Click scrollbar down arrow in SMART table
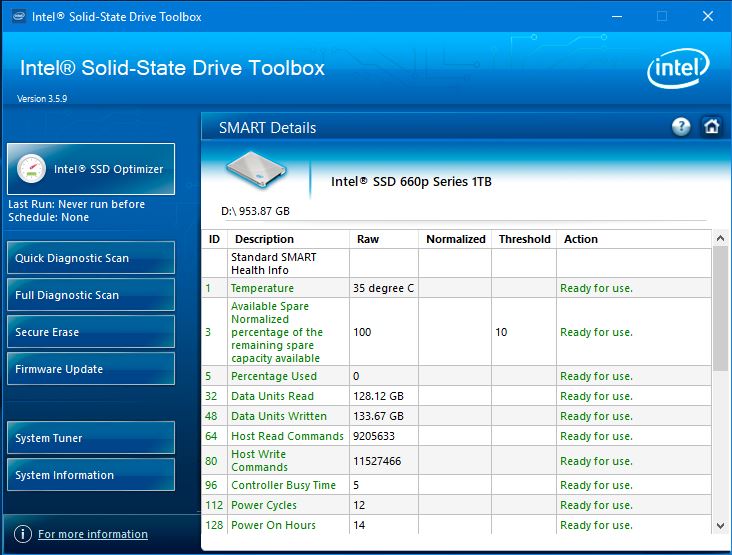The image size is (732, 555). (x=720, y=526)
